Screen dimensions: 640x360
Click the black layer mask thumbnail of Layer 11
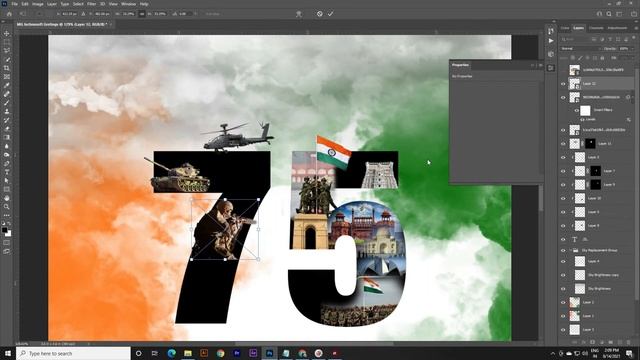591,144
